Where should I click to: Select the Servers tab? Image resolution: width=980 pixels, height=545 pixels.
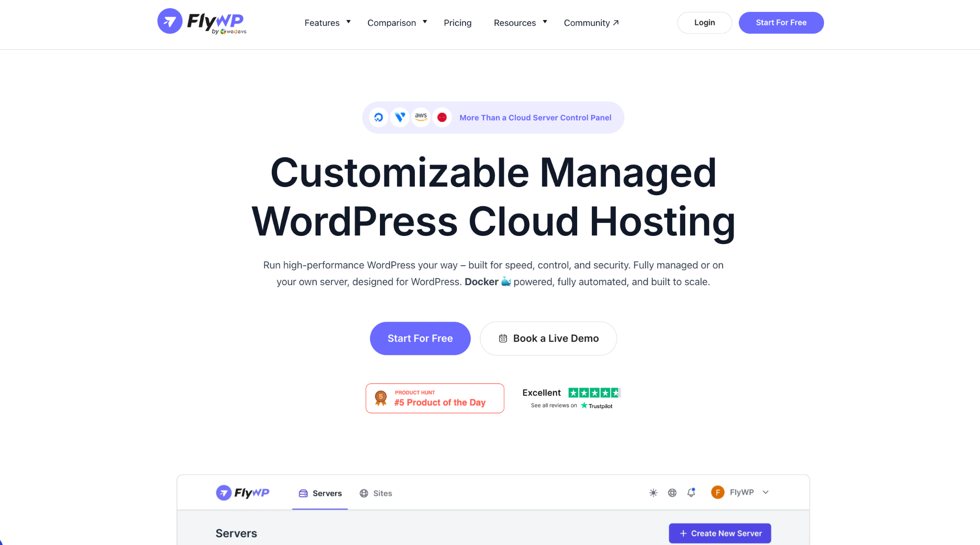(x=320, y=493)
